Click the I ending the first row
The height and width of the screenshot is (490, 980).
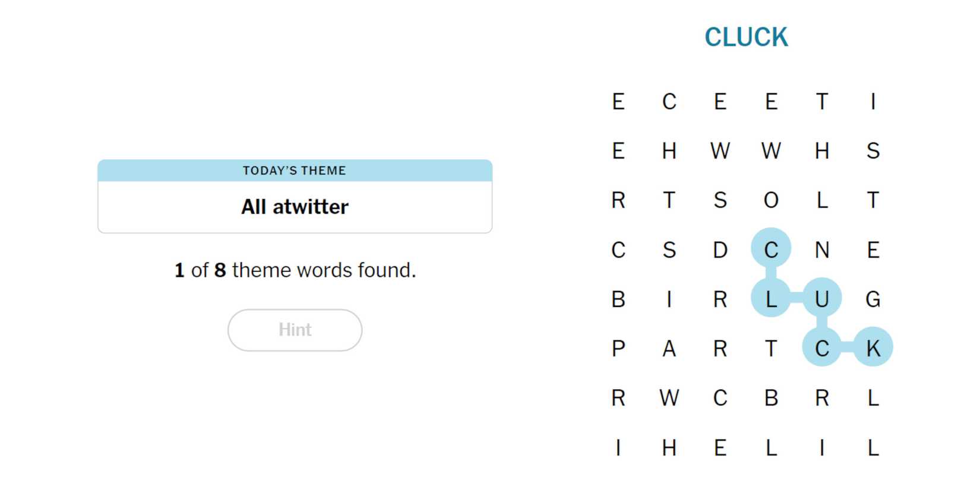873,102
